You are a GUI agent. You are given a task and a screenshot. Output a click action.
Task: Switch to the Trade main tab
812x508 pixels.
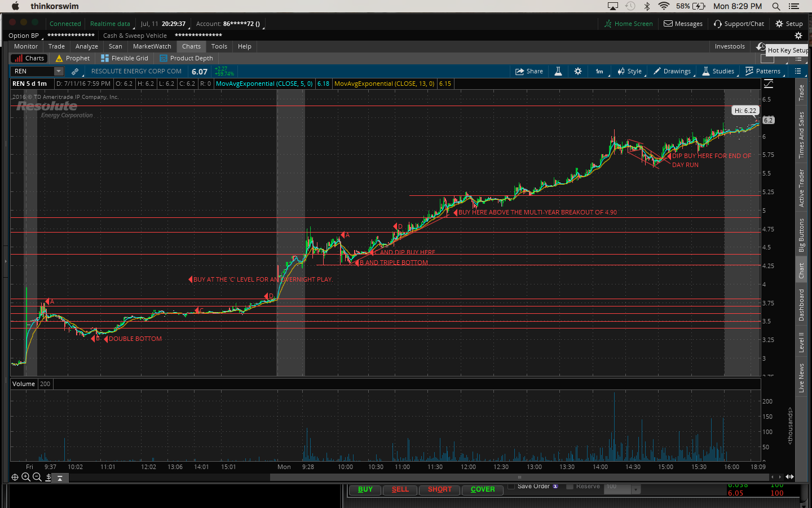tap(56, 46)
